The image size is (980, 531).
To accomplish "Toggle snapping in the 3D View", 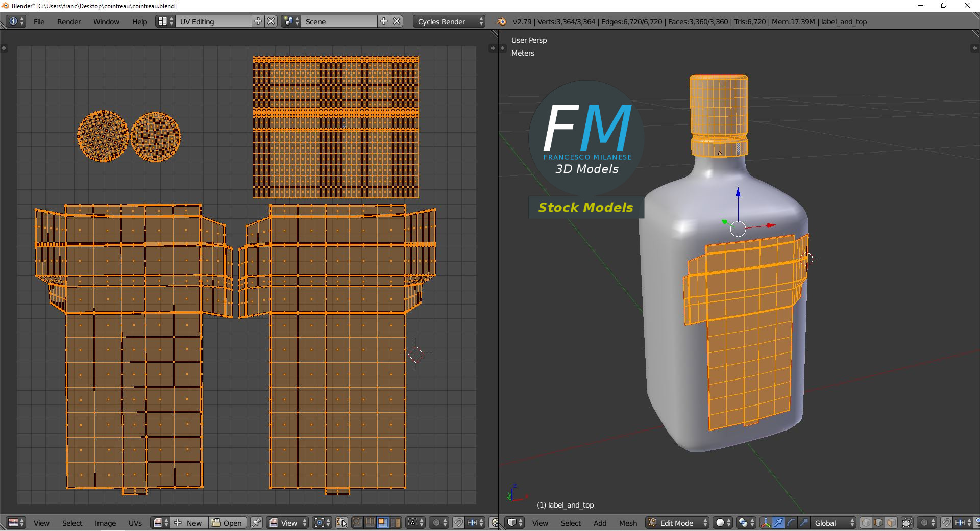I will coord(946,523).
